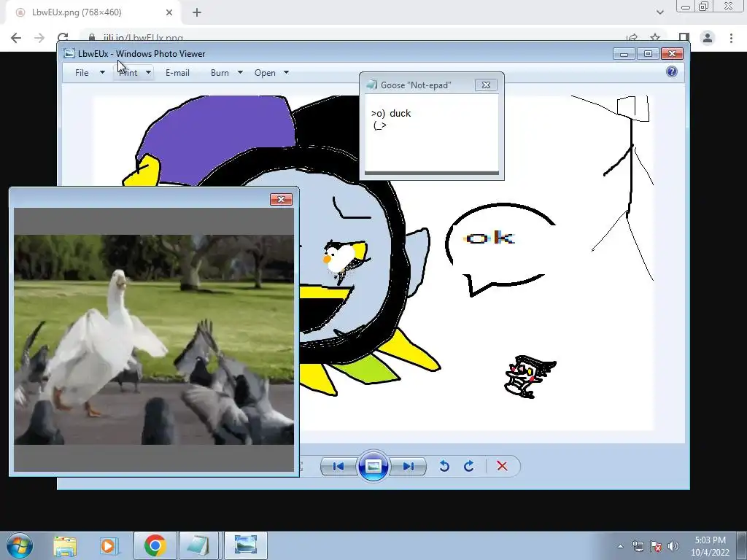Image resolution: width=747 pixels, height=560 pixels.
Task: Close the goose video popup window
Action: (281, 199)
